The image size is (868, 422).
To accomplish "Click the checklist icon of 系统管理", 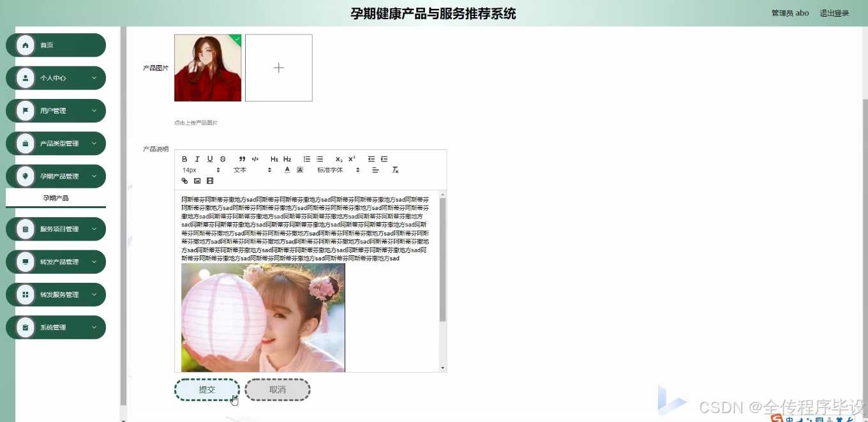I will coord(26,328).
